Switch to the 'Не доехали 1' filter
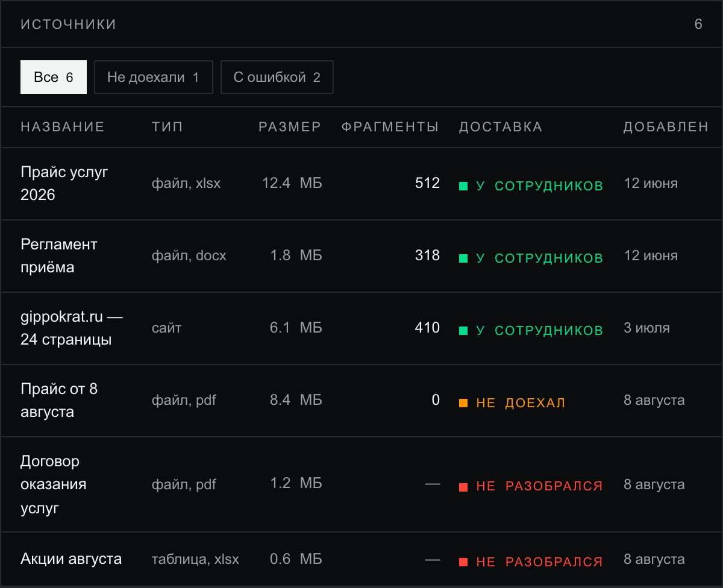 [154, 77]
